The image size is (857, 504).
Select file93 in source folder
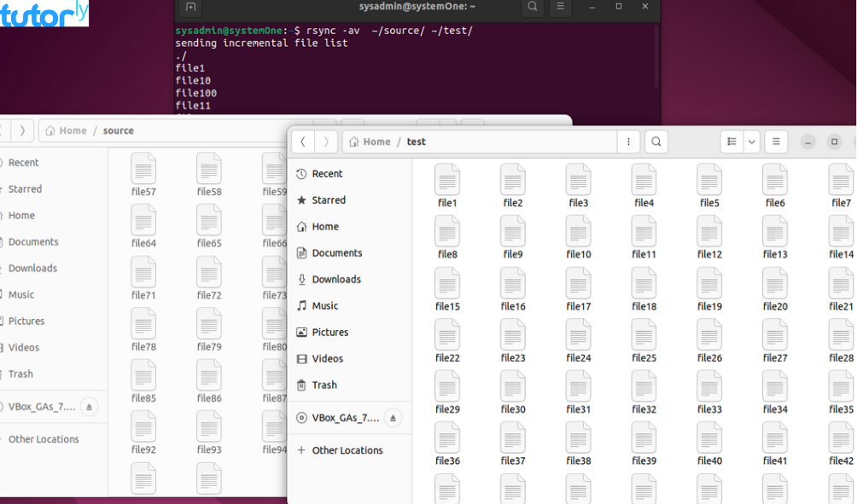coord(209,432)
